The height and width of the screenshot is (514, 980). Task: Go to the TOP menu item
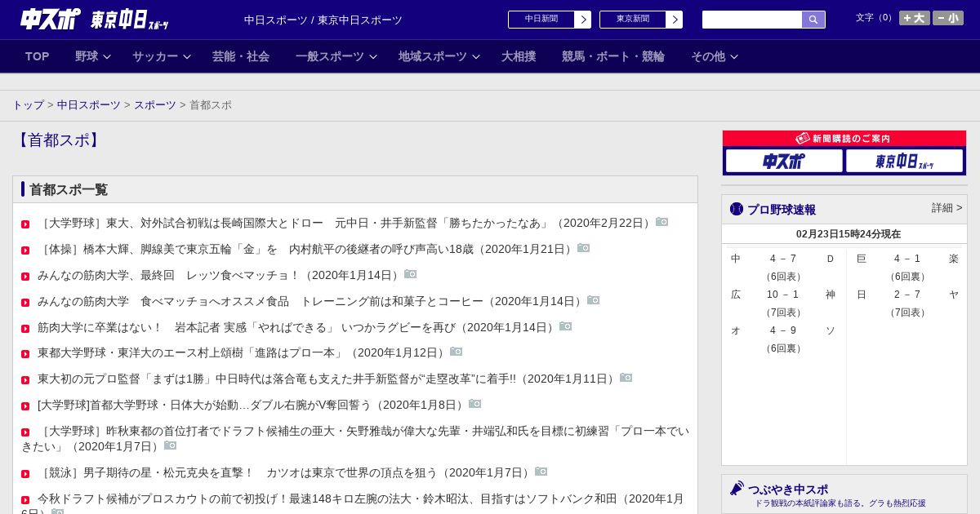pos(38,56)
